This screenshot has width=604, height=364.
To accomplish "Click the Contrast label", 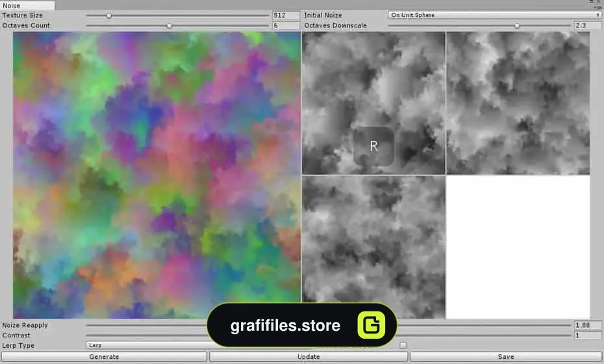I will click(x=16, y=335).
